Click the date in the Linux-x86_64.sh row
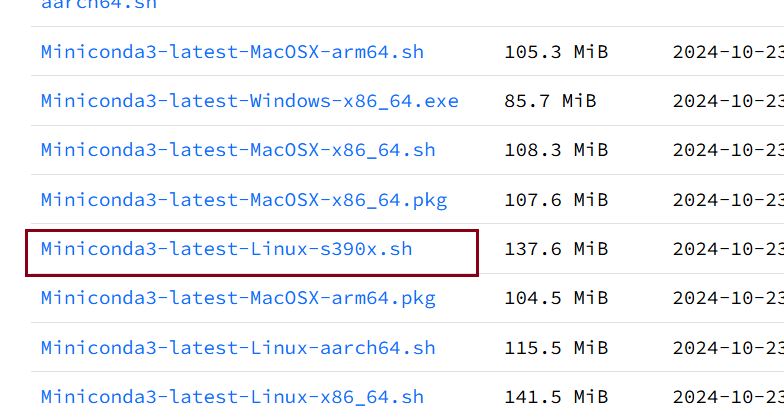 [727, 397]
